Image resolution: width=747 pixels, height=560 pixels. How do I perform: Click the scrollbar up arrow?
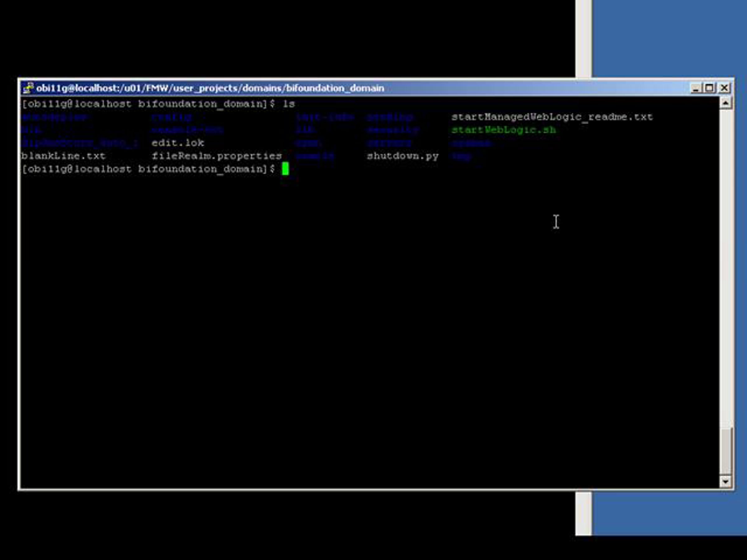726,103
